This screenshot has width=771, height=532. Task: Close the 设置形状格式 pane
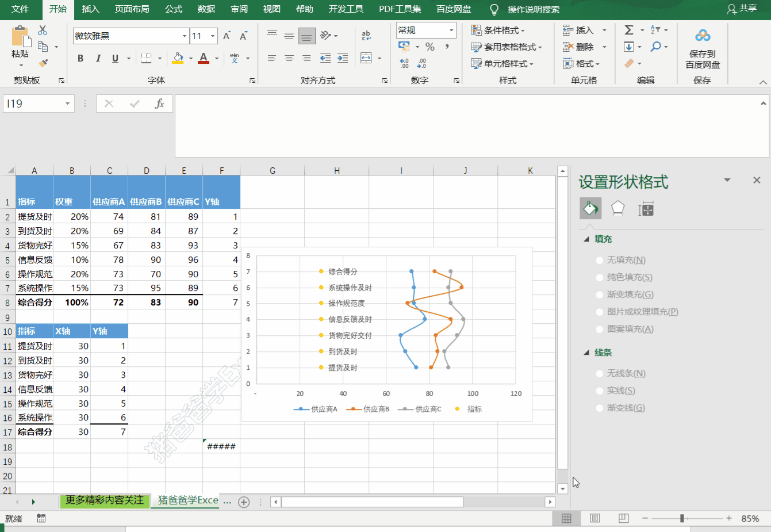tap(757, 180)
